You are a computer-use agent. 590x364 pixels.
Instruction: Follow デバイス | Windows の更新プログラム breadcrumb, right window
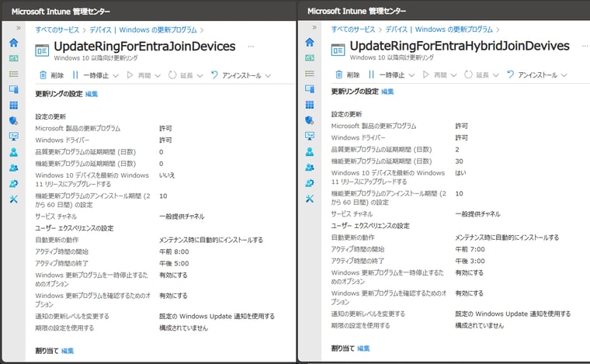click(439, 29)
